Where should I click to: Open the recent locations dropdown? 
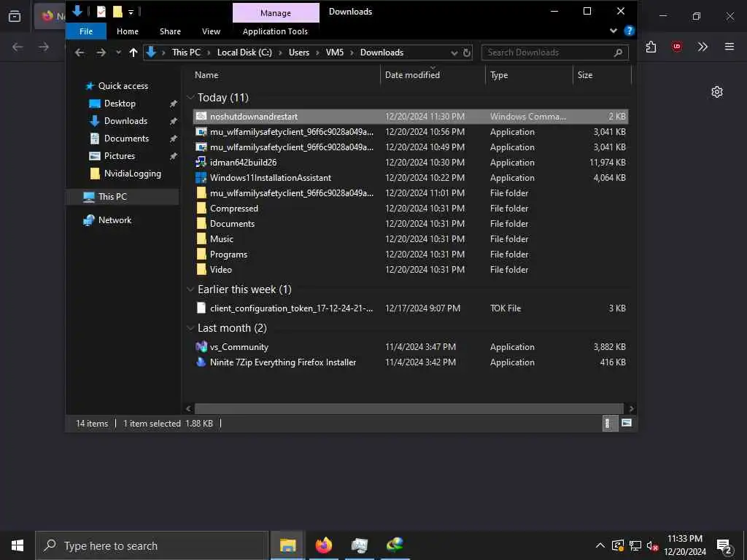pyautogui.click(x=118, y=52)
